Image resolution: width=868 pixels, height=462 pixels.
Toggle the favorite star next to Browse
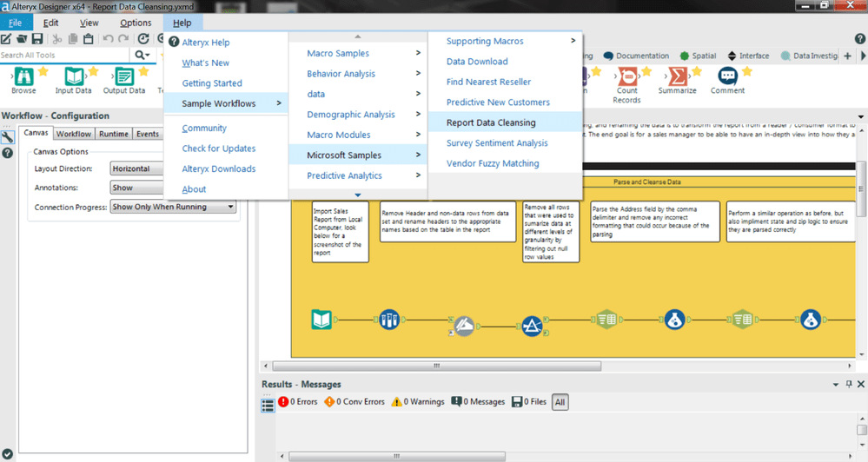(43, 71)
